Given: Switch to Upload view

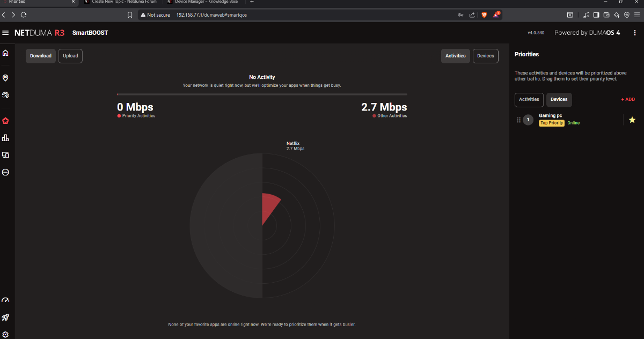Looking at the screenshot, I should (70, 56).
